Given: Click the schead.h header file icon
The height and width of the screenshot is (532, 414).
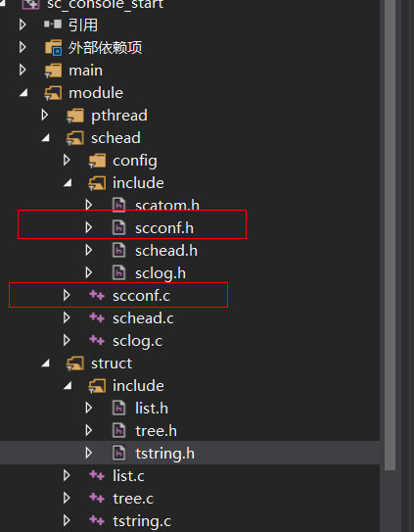Looking at the screenshot, I should pyautogui.click(x=118, y=251).
